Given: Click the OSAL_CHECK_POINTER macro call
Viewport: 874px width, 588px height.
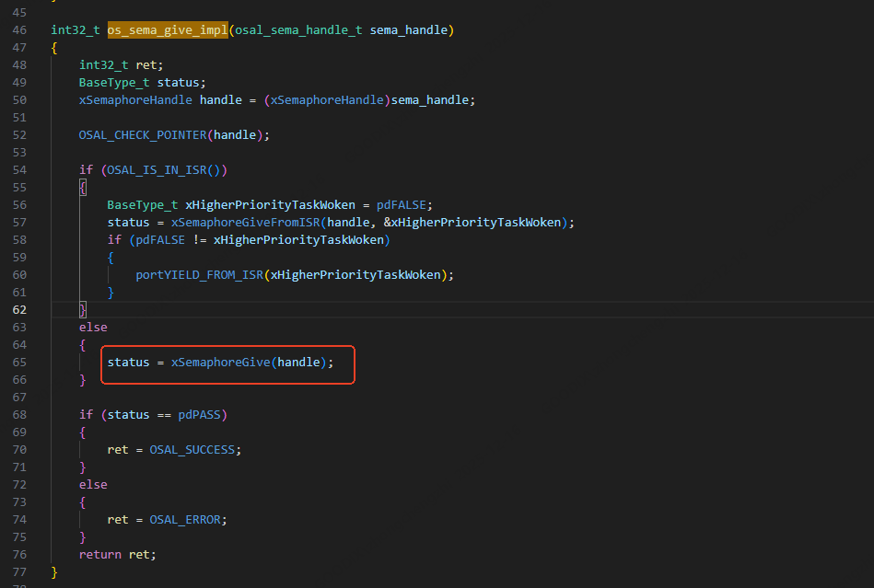Looking at the screenshot, I should click(x=143, y=135).
